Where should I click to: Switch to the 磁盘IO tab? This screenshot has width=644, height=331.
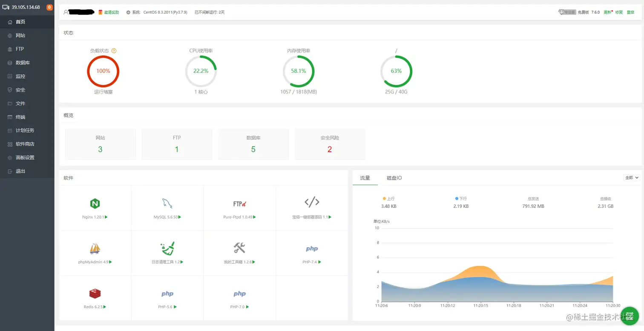coord(394,178)
